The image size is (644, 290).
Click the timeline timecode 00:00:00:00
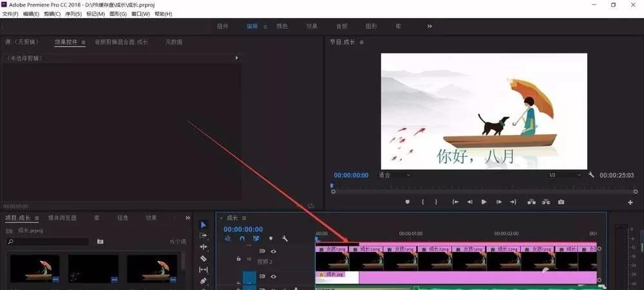point(243,230)
